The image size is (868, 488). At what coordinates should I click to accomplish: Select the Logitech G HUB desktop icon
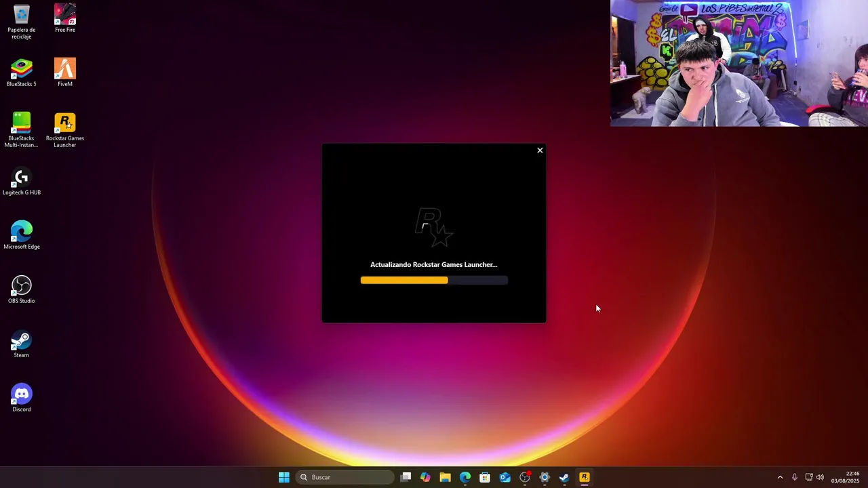[22, 182]
